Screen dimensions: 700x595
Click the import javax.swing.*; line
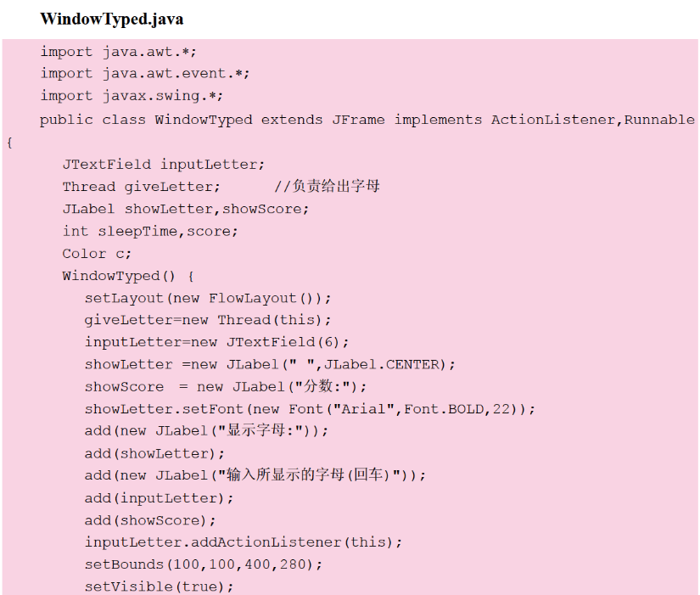tap(132, 96)
